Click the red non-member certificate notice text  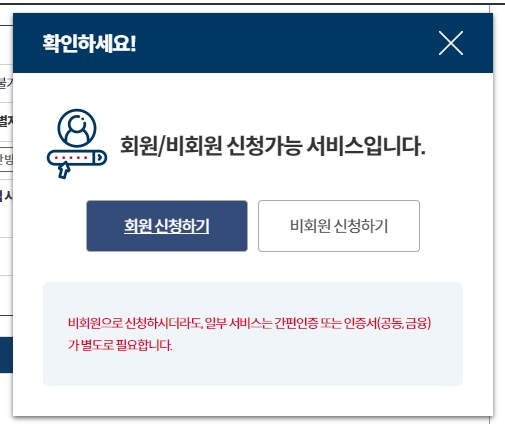point(249,334)
